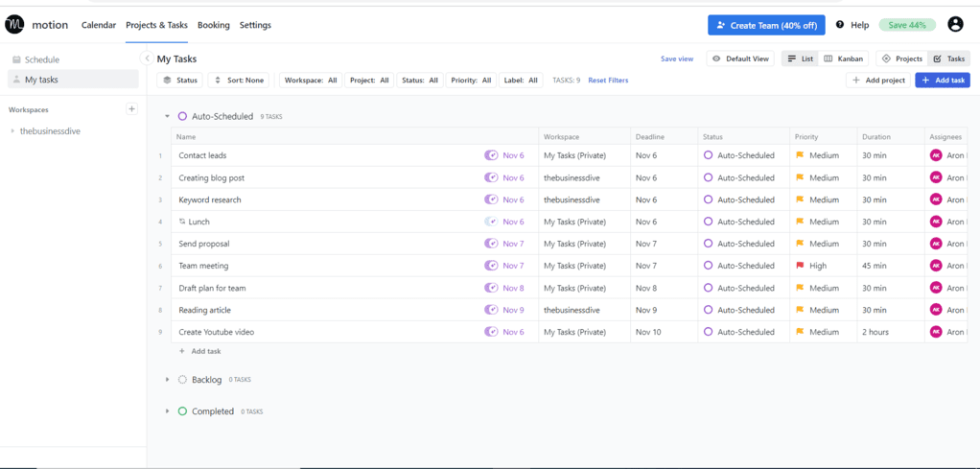Screen dimensions: 980x469
Task: Switch to Tasks display mode
Action: 948,59
